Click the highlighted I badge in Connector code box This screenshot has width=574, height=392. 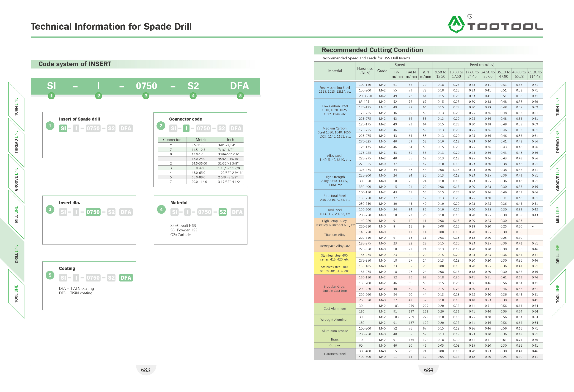186,128
